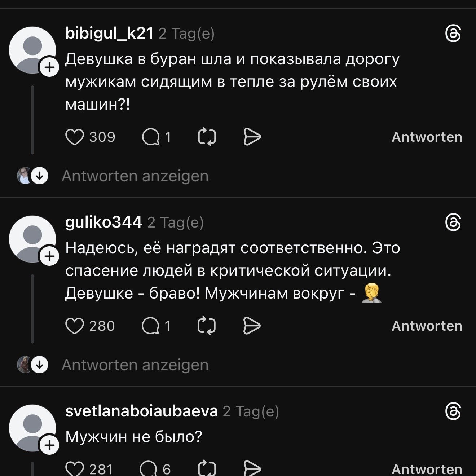Click Antworten on guliko344's comment
This screenshot has height=476, width=476.
tap(427, 326)
